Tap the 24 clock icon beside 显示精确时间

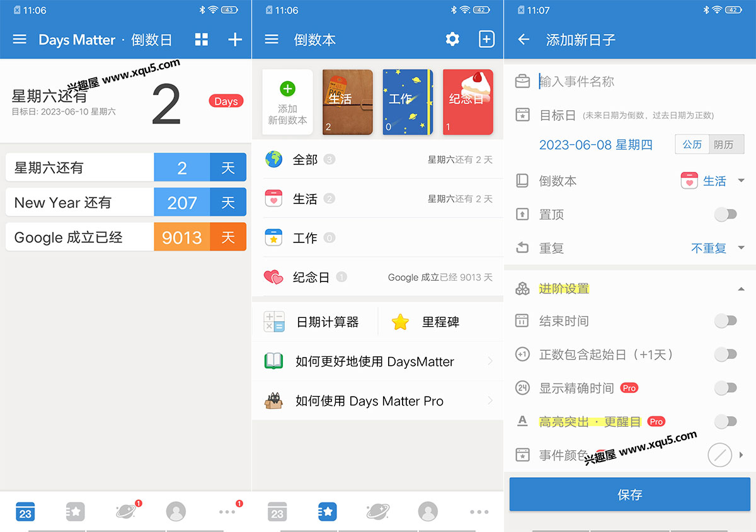pyautogui.click(x=522, y=388)
